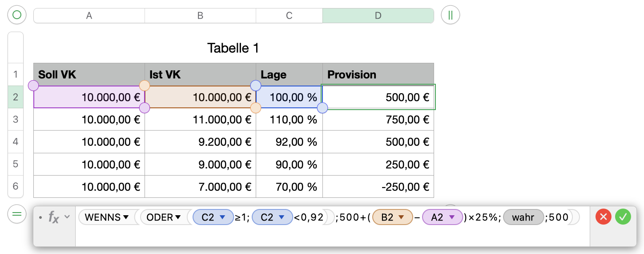The height and width of the screenshot is (254, 644).
Task: Click the add-column handle right of column D
Action: point(450,15)
